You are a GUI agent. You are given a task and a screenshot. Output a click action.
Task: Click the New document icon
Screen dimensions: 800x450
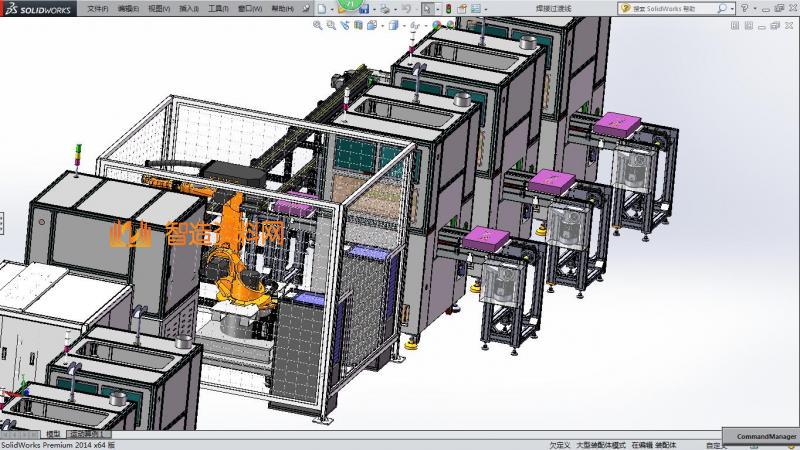[x=321, y=8]
